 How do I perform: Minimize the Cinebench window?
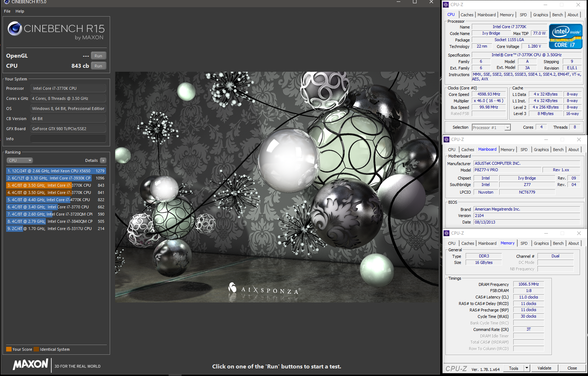point(398,2)
